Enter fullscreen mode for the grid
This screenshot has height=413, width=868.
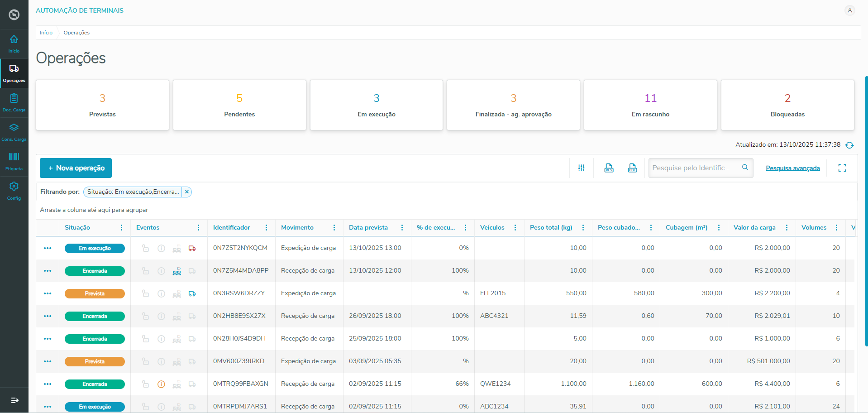(842, 168)
